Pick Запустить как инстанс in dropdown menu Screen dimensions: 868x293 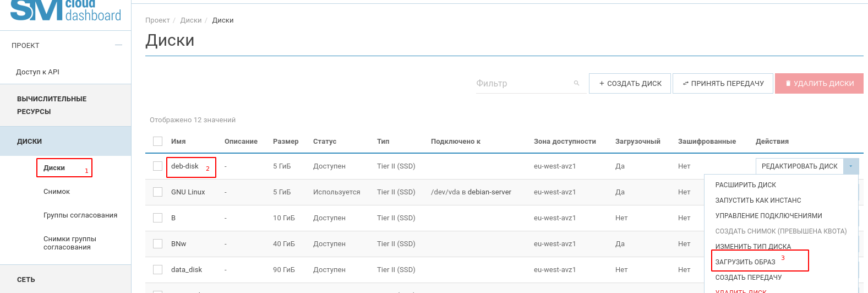[x=758, y=200]
